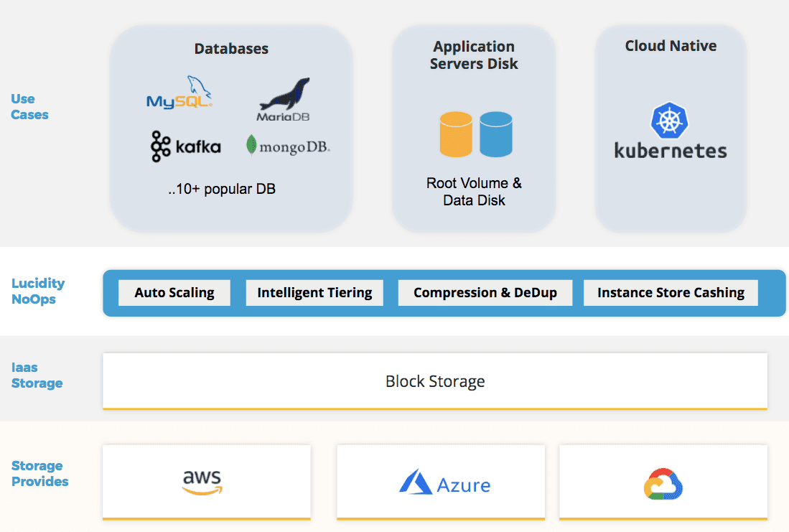Click Compression & DeDup feature box
Image resolution: width=789 pixels, height=532 pixels.
pos(485,293)
